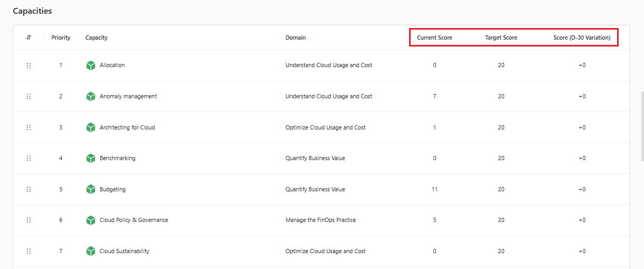This screenshot has width=644, height=269.
Task: Click the drag handle of the Allocation row
Action: [x=29, y=66]
